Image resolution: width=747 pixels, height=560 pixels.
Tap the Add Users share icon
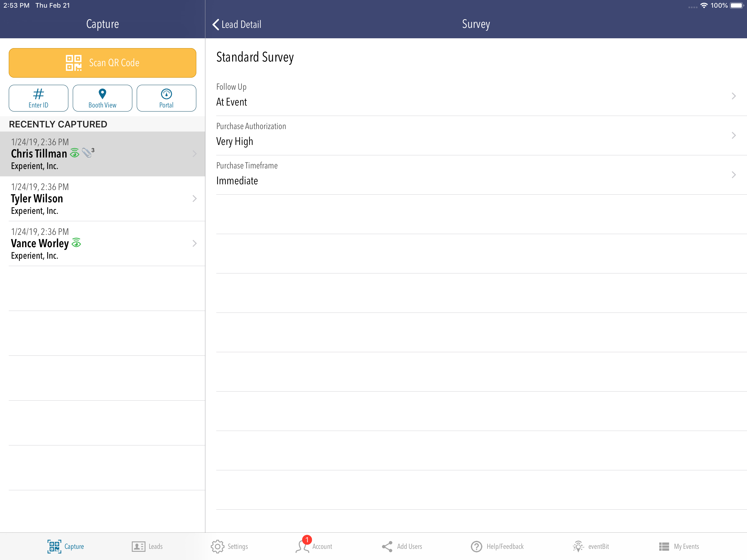pyautogui.click(x=387, y=547)
